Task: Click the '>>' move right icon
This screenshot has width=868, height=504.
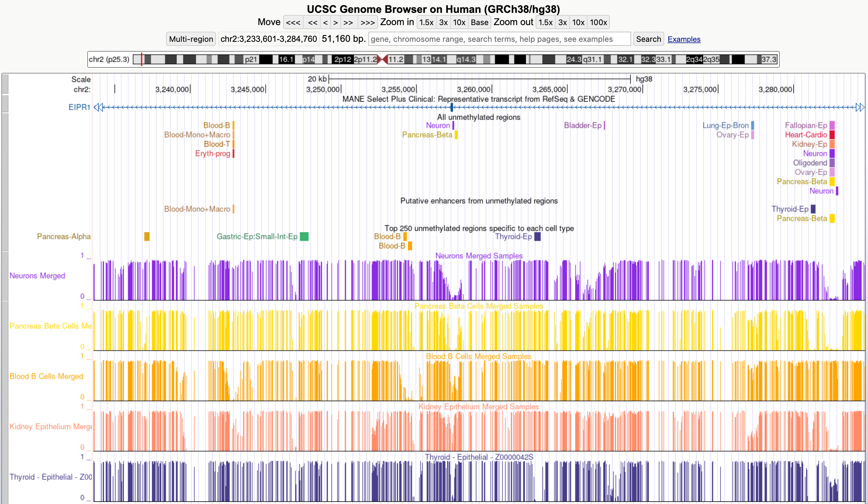Action: point(349,22)
